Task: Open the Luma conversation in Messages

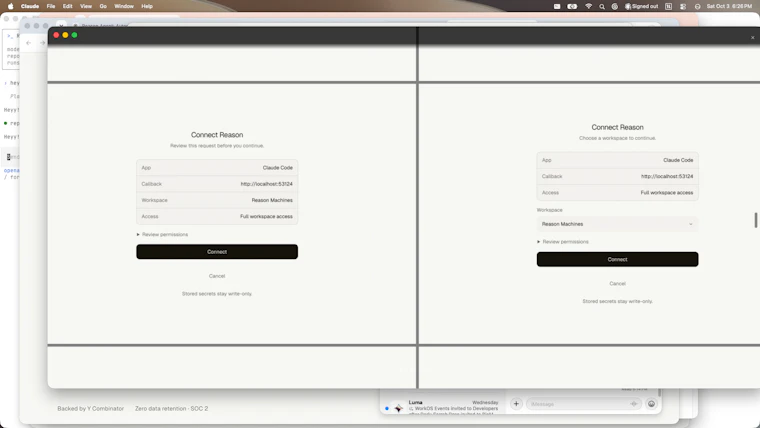Action: tap(442, 406)
